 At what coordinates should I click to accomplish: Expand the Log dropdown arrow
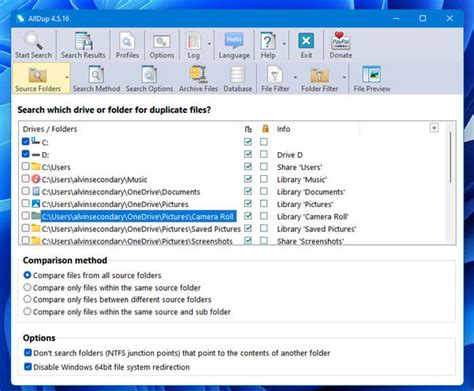[x=209, y=44]
